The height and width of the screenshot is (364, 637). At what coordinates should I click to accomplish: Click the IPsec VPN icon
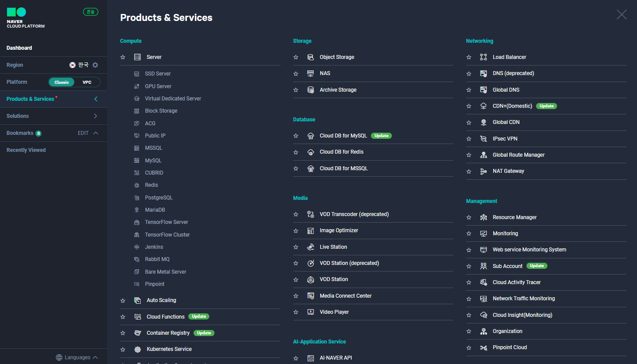click(x=484, y=139)
